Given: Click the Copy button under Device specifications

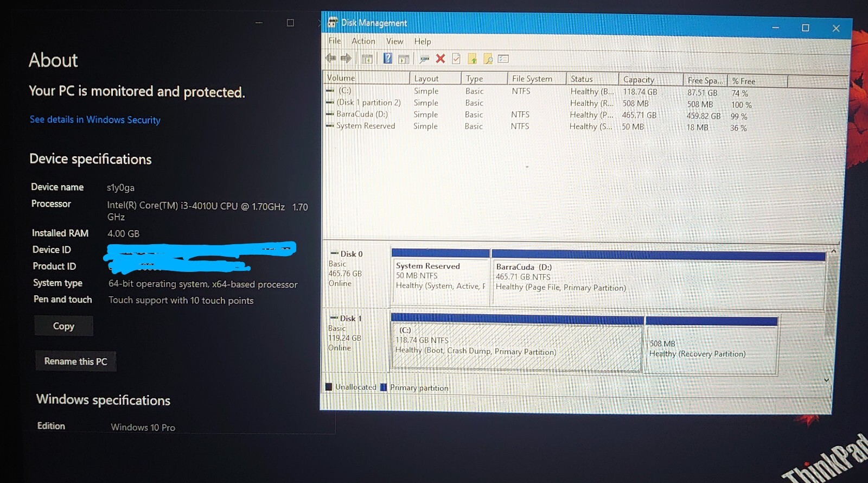Looking at the screenshot, I should [63, 326].
